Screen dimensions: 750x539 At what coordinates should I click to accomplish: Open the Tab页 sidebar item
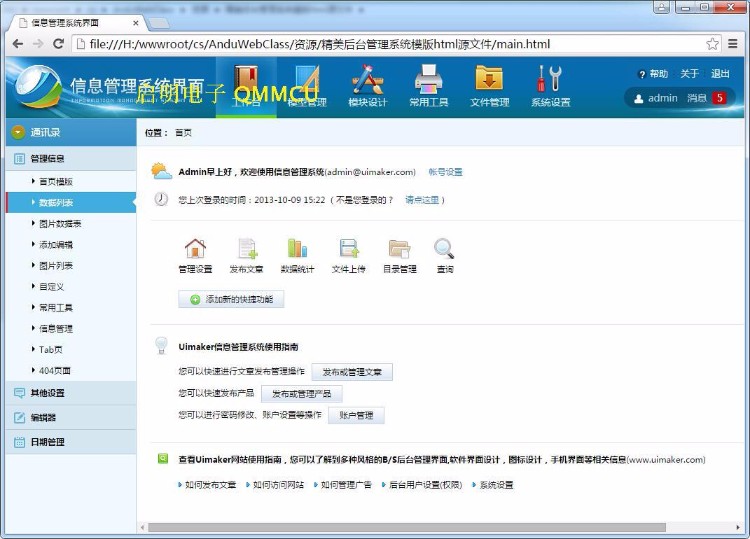coord(51,350)
